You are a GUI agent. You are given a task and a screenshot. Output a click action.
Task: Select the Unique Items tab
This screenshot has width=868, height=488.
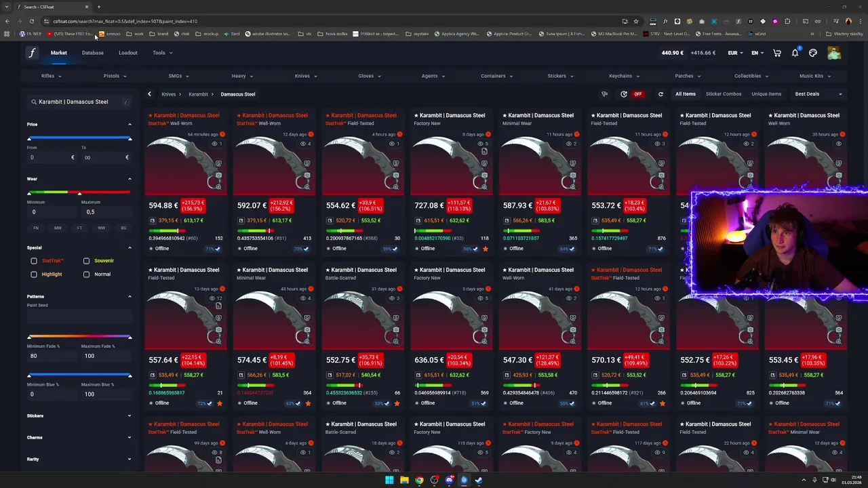tap(766, 94)
